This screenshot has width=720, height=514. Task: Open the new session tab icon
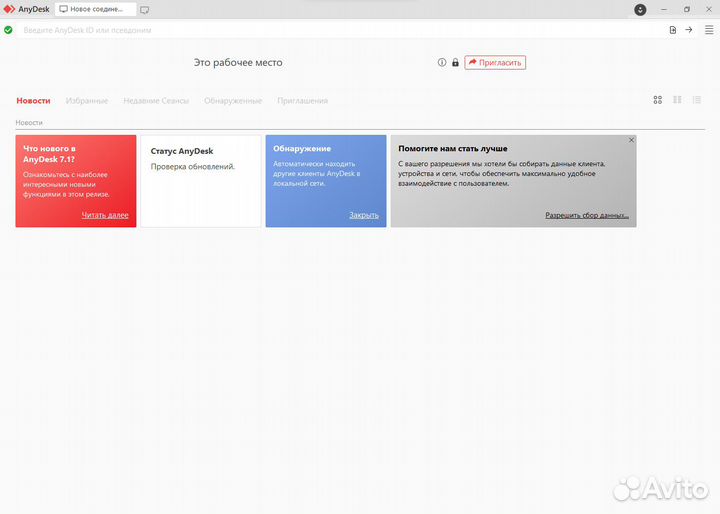point(145,10)
